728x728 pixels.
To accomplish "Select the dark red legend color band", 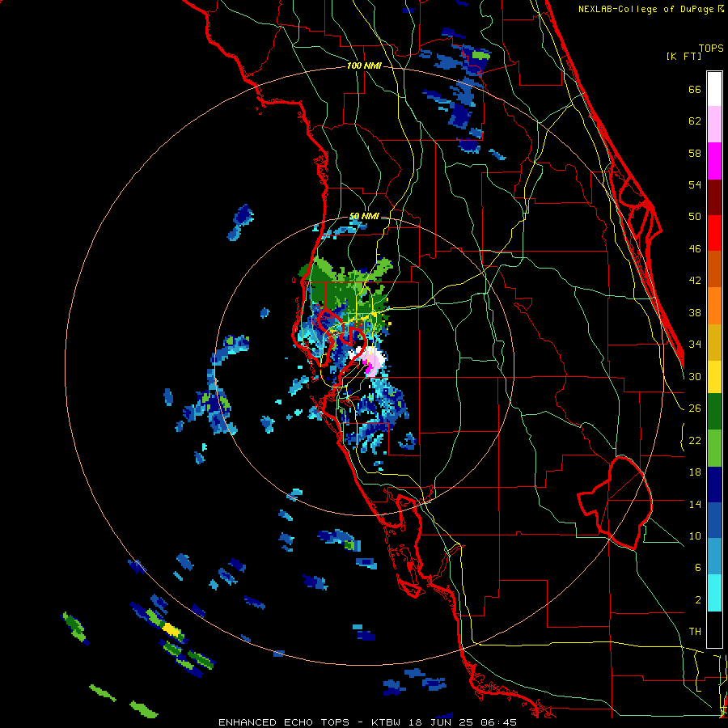I will pos(714,197).
